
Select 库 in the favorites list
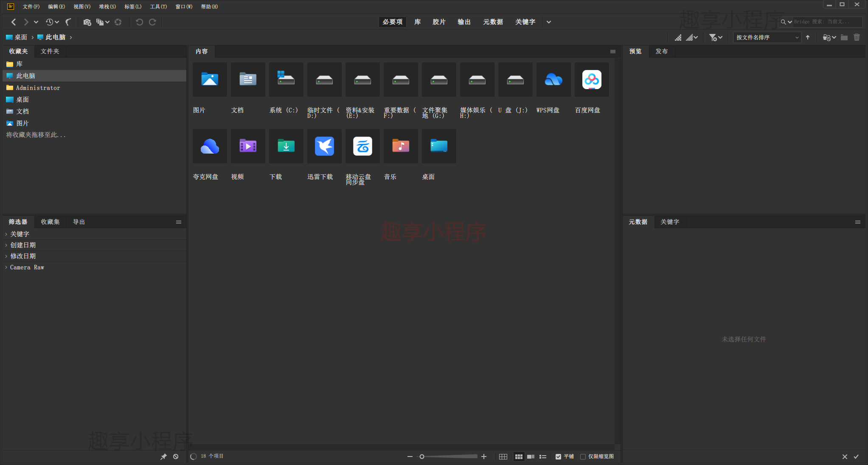(x=94, y=64)
